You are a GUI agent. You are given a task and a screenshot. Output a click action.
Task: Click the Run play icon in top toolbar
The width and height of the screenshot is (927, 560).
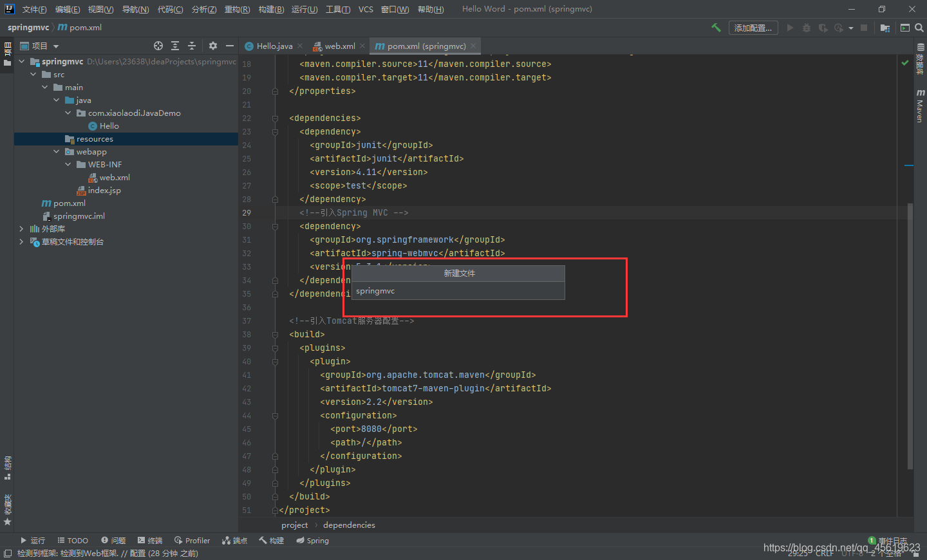pyautogui.click(x=790, y=28)
